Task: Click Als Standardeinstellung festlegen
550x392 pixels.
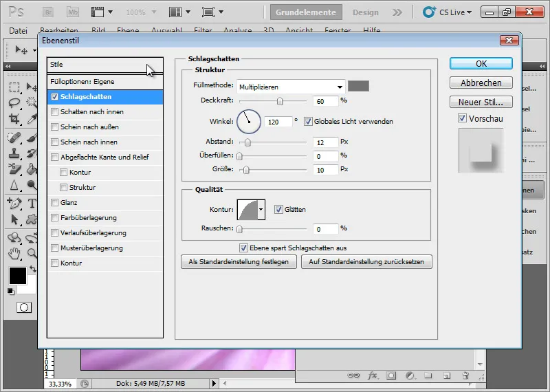Action: [x=239, y=262]
